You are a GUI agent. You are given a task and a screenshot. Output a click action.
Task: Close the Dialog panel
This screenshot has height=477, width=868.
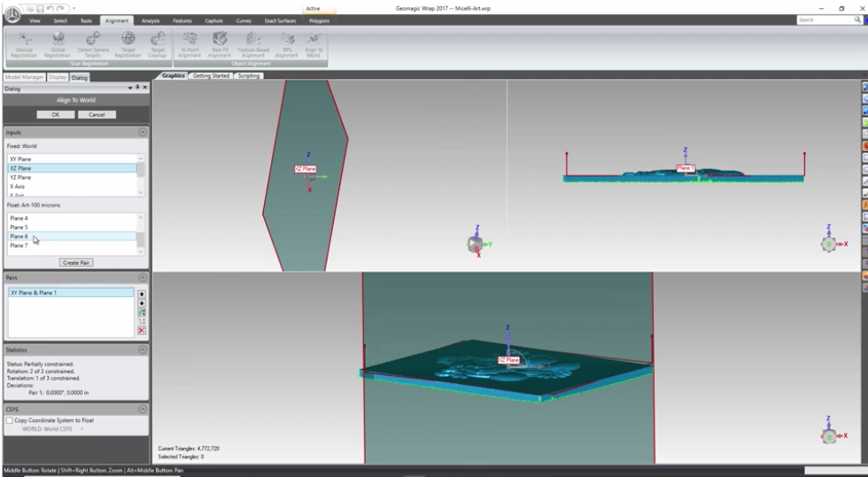point(145,88)
